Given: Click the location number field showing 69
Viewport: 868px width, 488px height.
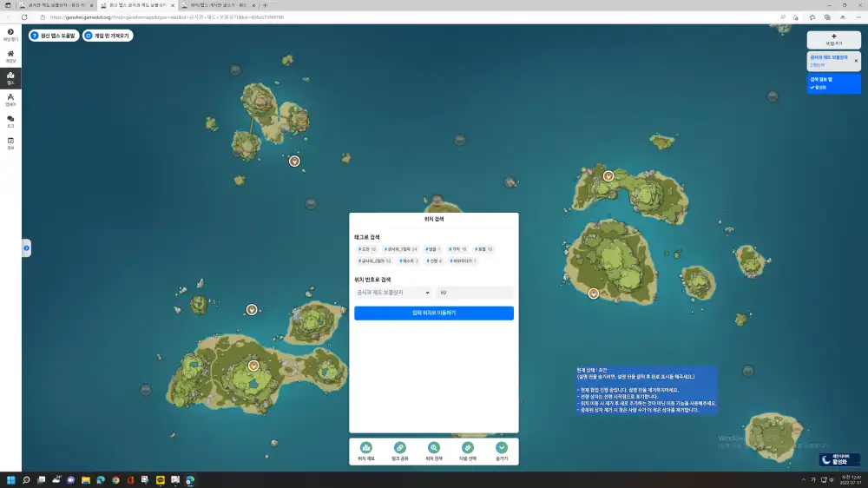Looking at the screenshot, I should click(474, 293).
